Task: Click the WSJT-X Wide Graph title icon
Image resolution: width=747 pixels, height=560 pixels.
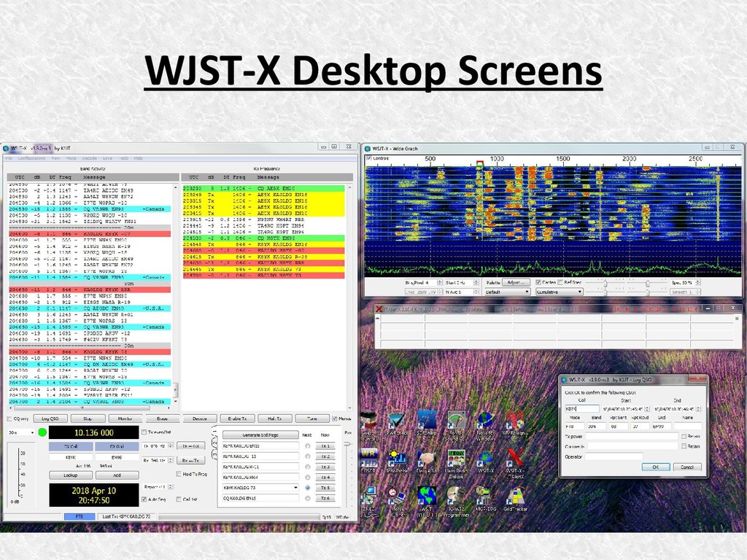Action: pos(368,149)
